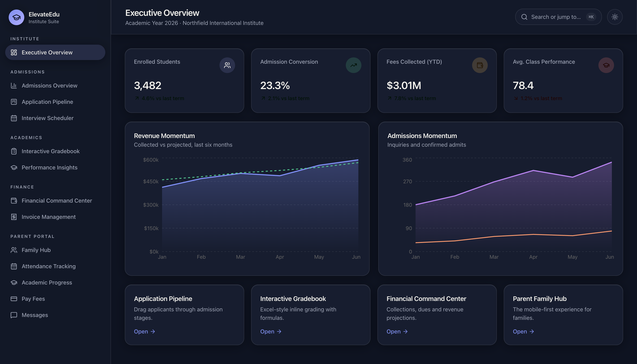Click the arrow beside Open in Application Pipeline card
637x364 pixels.
pos(153,331)
